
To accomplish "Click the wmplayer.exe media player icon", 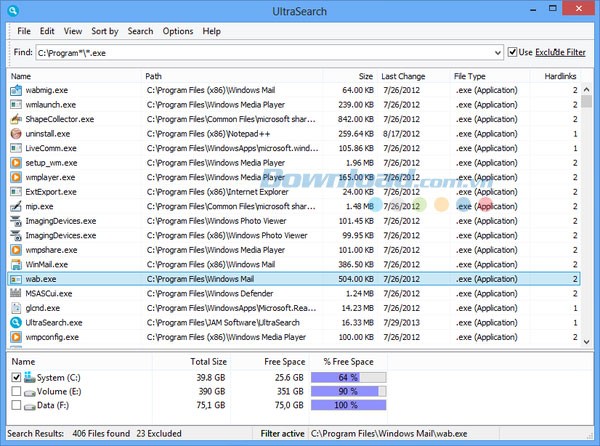I will (x=16, y=177).
